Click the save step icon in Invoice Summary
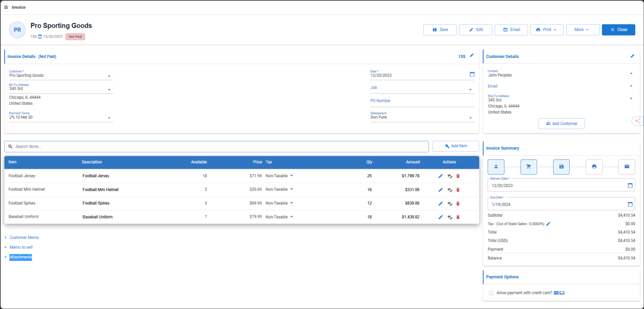Viewport: 644px width, 309px height. tap(561, 167)
